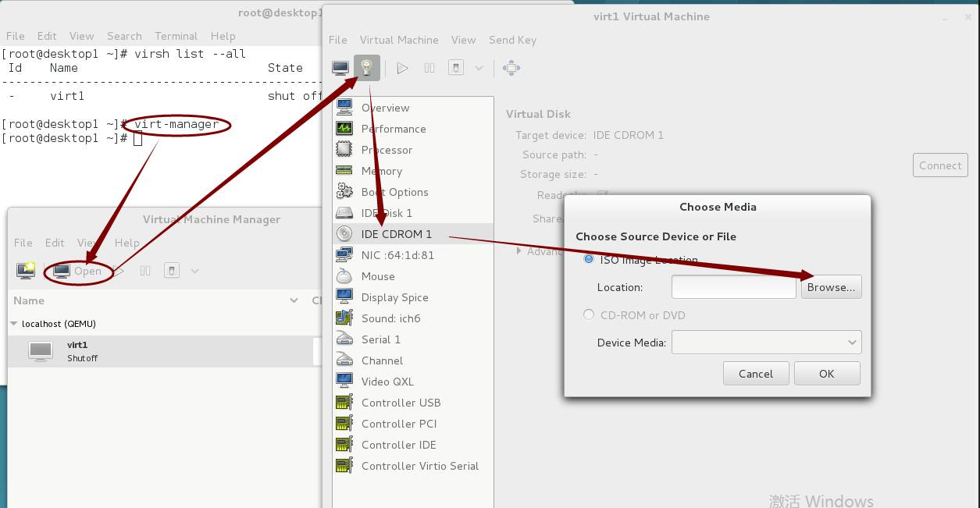Open Device Media combo box
The image size is (980, 508).
pyautogui.click(x=766, y=342)
